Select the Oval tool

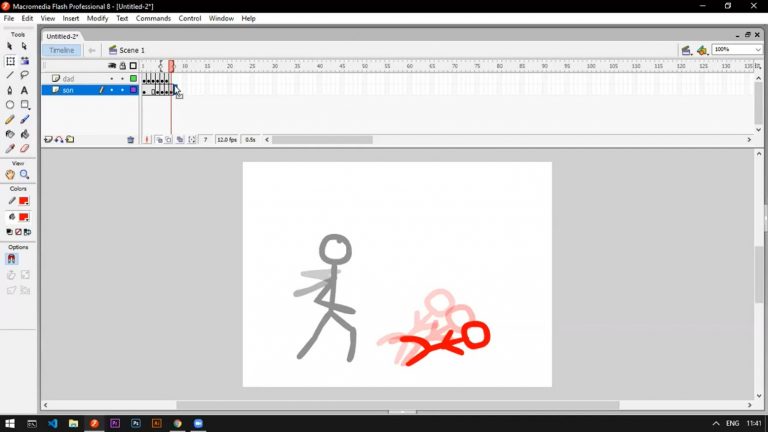[x=10, y=105]
